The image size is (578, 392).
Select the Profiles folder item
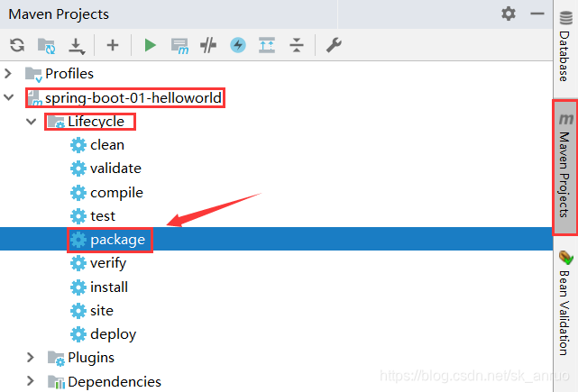tap(60, 74)
